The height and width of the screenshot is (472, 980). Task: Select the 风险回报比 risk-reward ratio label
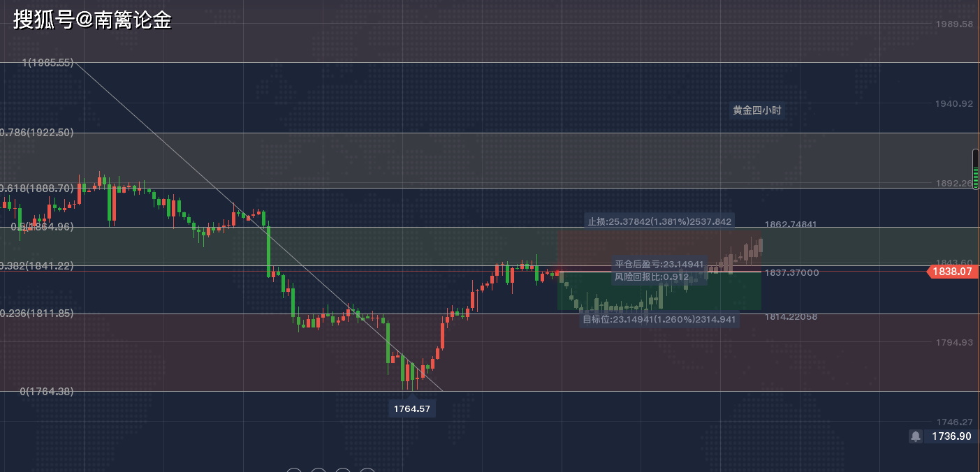(651, 277)
